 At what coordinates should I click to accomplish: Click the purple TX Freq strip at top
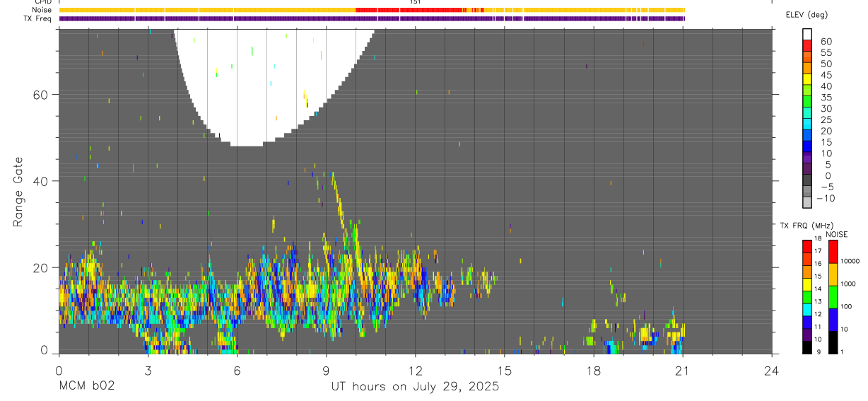[372, 18]
